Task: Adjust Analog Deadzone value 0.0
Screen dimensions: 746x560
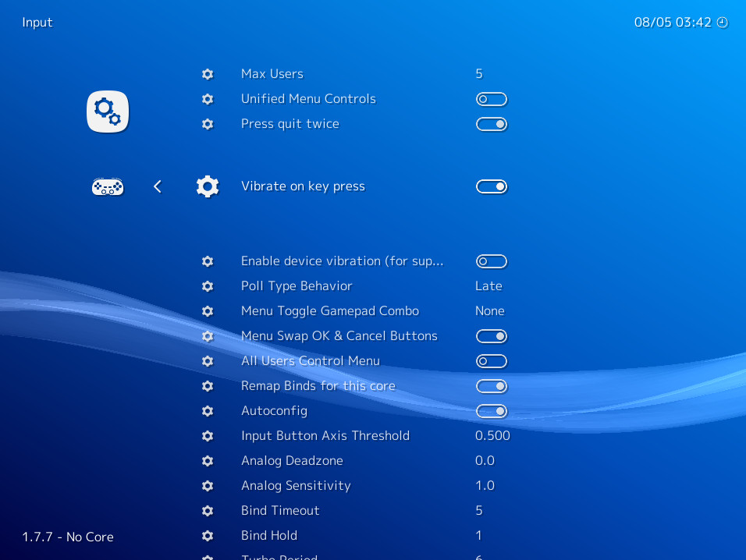Action: [485, 461]
